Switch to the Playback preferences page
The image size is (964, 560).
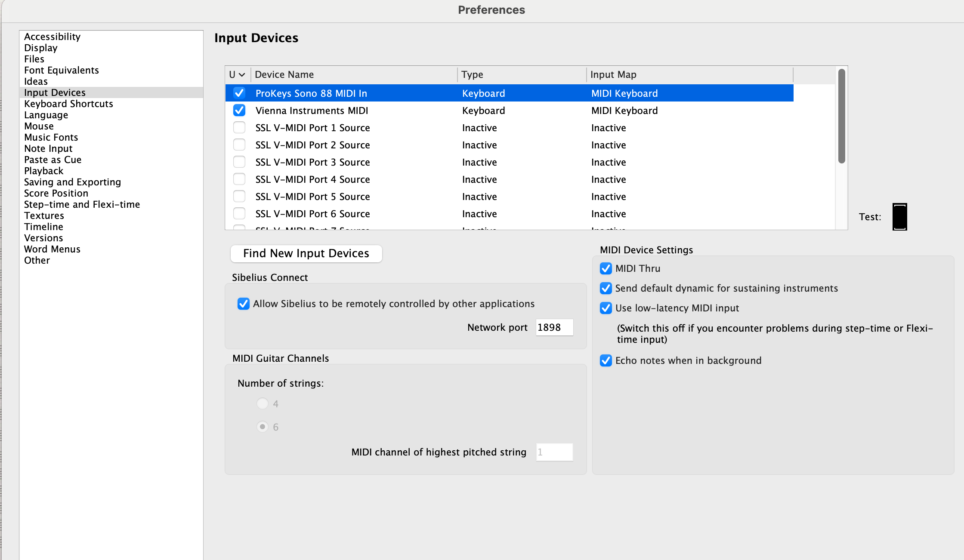[43, 171]
